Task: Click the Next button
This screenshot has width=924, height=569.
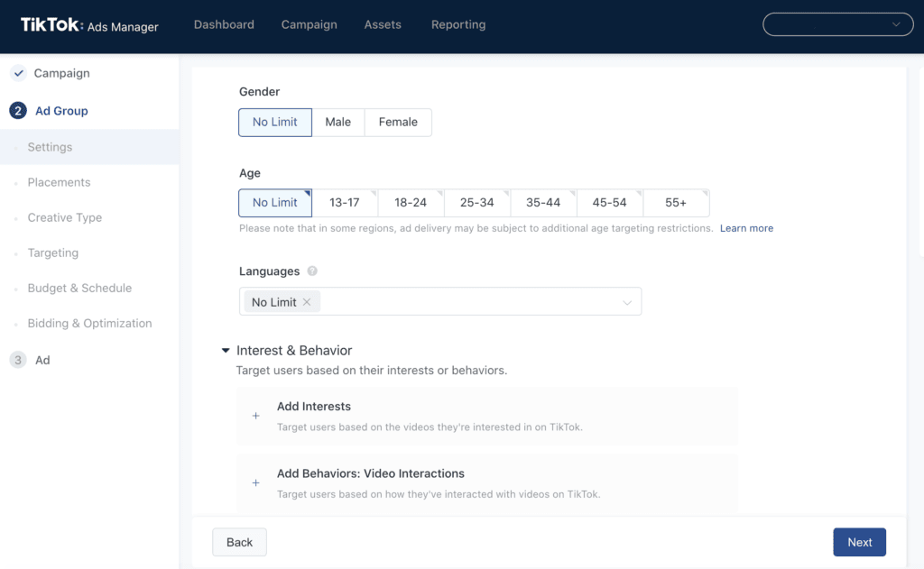Action: coord(859,542)
